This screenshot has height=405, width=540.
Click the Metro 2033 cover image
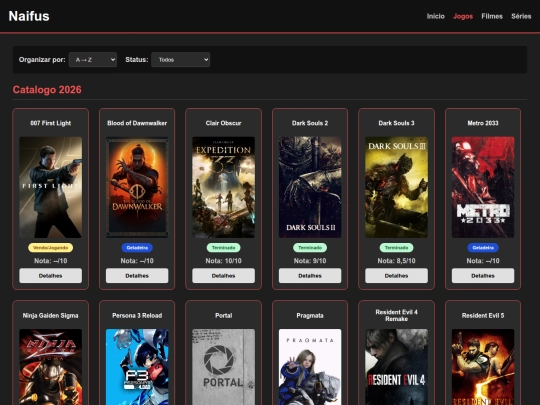483,187
